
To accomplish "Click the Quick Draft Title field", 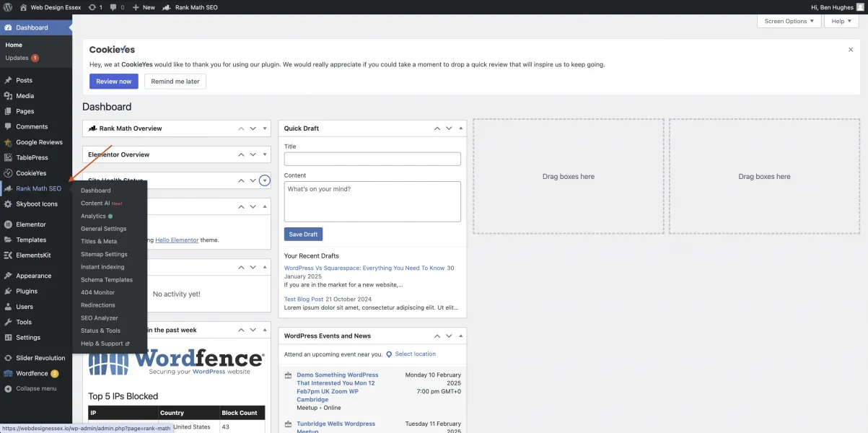I will pyautogui.click(x=372, y=158).
